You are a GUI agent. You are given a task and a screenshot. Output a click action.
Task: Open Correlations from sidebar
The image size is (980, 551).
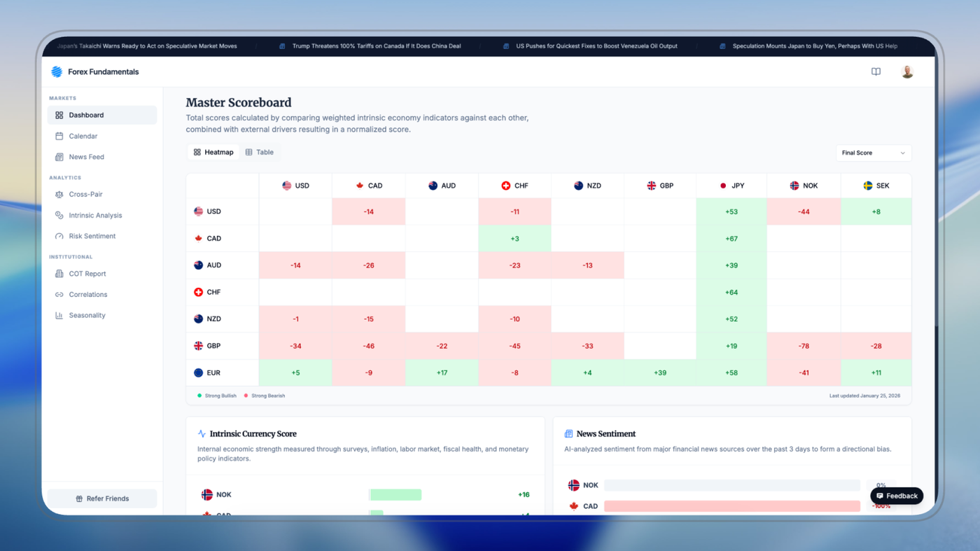pos(87,294)
